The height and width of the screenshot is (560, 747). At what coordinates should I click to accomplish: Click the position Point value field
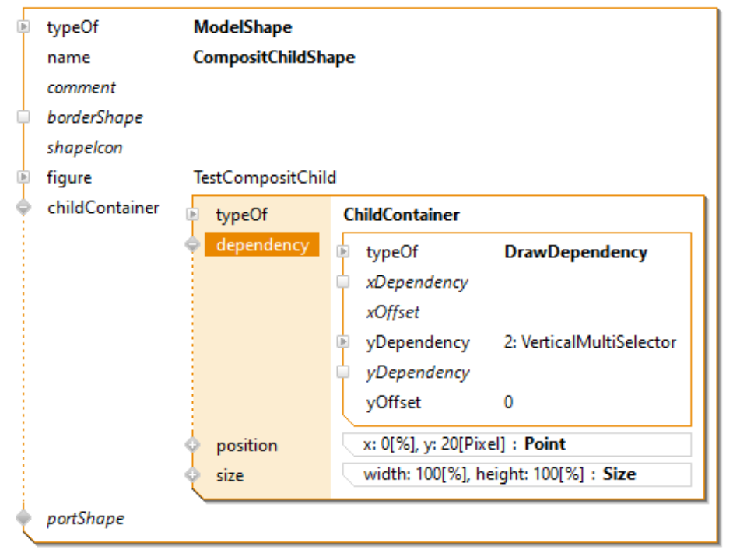[517, 445]
